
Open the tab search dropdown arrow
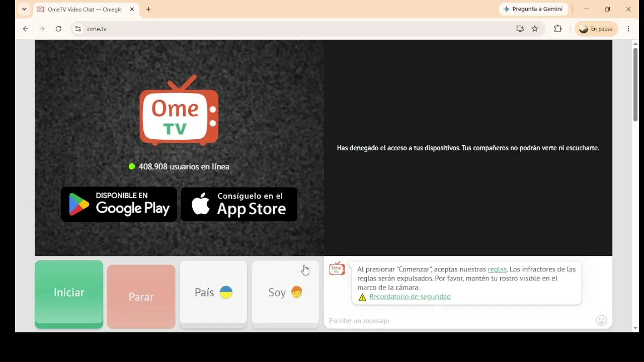[x=24, y=9]
